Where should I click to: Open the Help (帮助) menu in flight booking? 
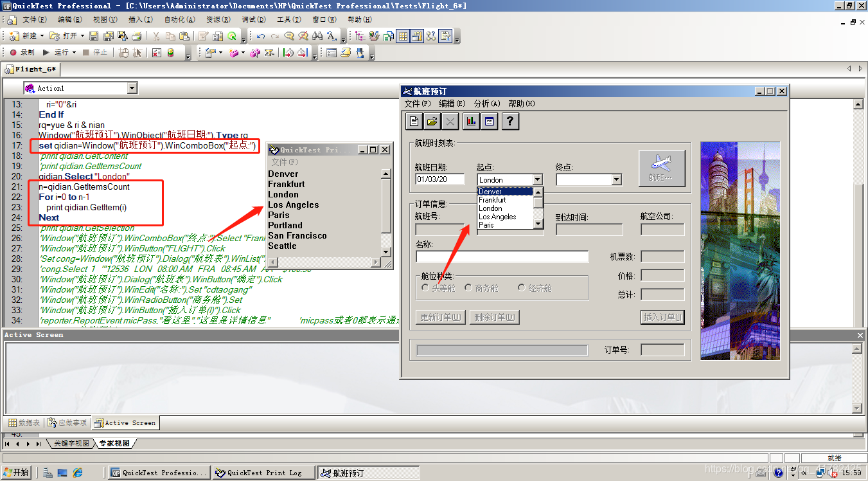(521, 104)
